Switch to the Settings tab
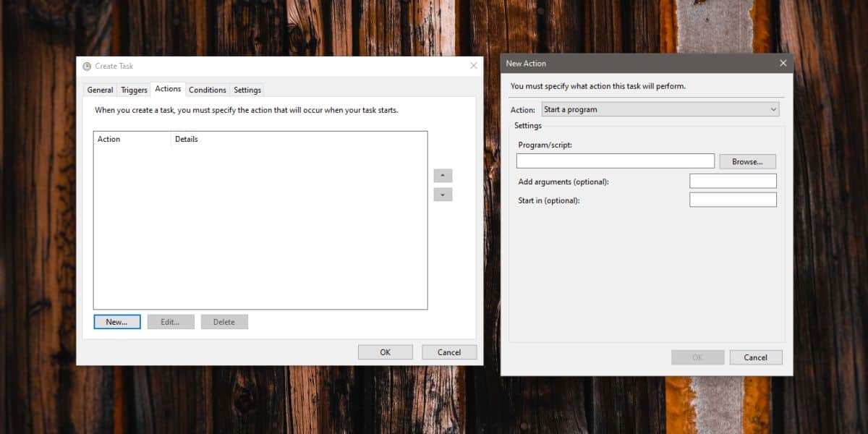The width and height of the screenshot is (868, 434). (x=247, y=90)
